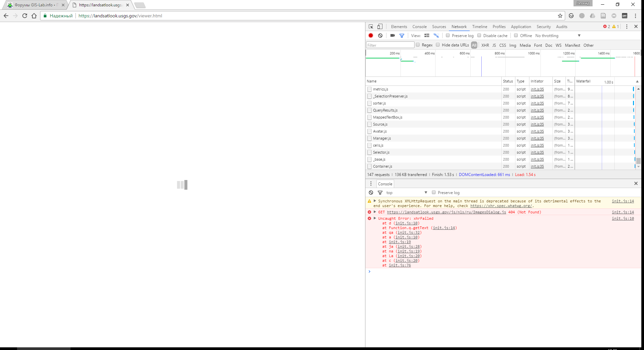This screenshot has height=350, width=644.
Task: Clear the network log
Action: [380, 35]
